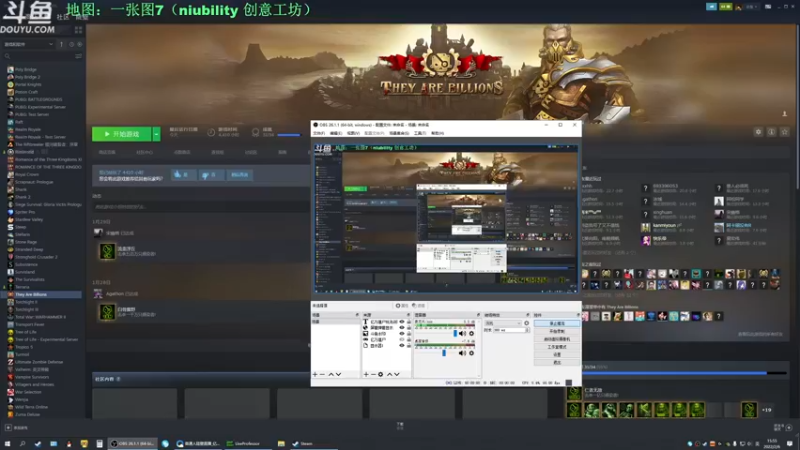800x450 pixels.
Task: Move the scene up with arrow icon
Action: coord(331,374)
